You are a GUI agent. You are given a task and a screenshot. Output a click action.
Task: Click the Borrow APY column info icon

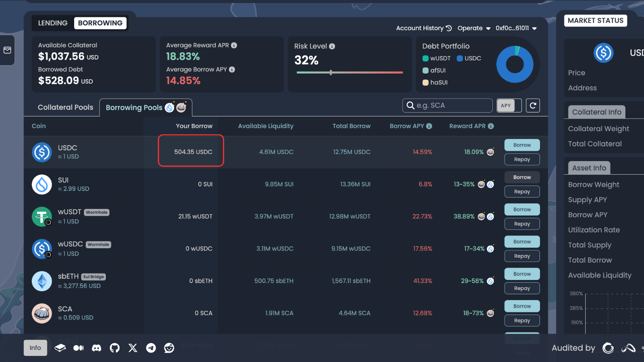click(429, 126)
